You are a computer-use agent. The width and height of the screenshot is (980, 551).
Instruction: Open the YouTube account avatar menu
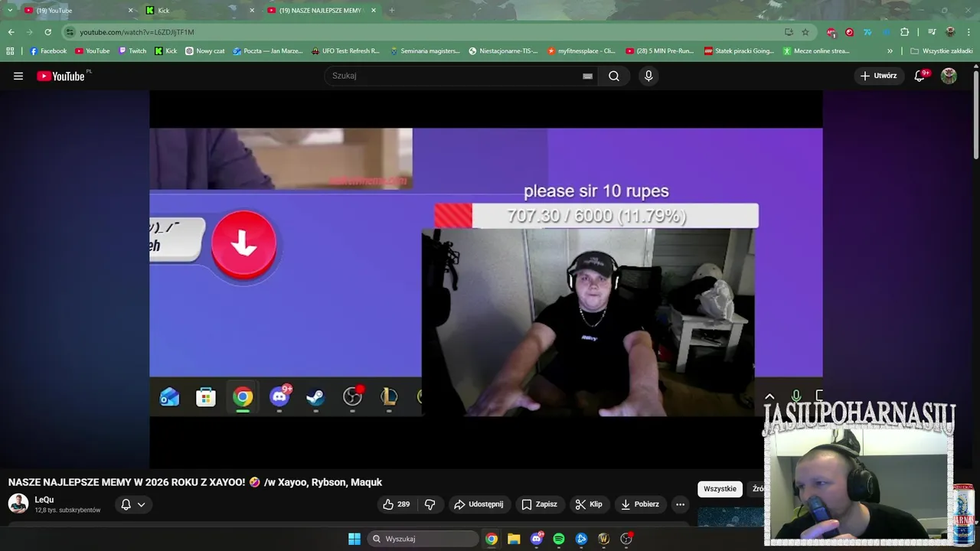click(x=949, y=76)
